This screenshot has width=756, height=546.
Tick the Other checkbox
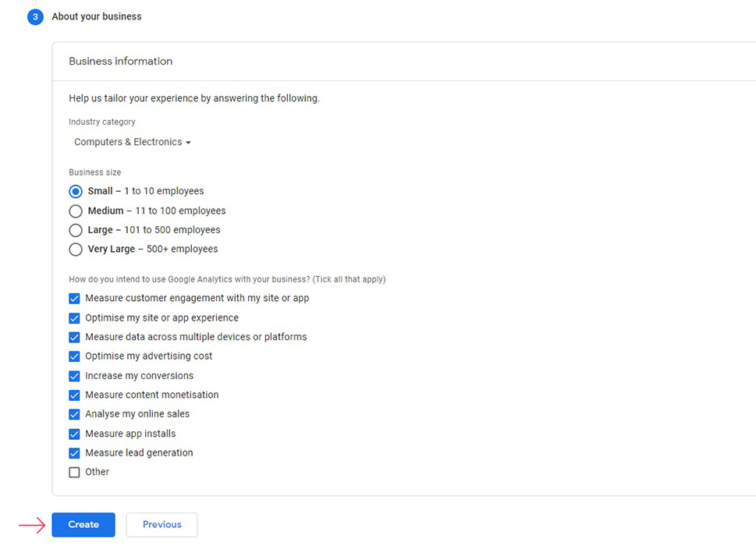point(74,472)
